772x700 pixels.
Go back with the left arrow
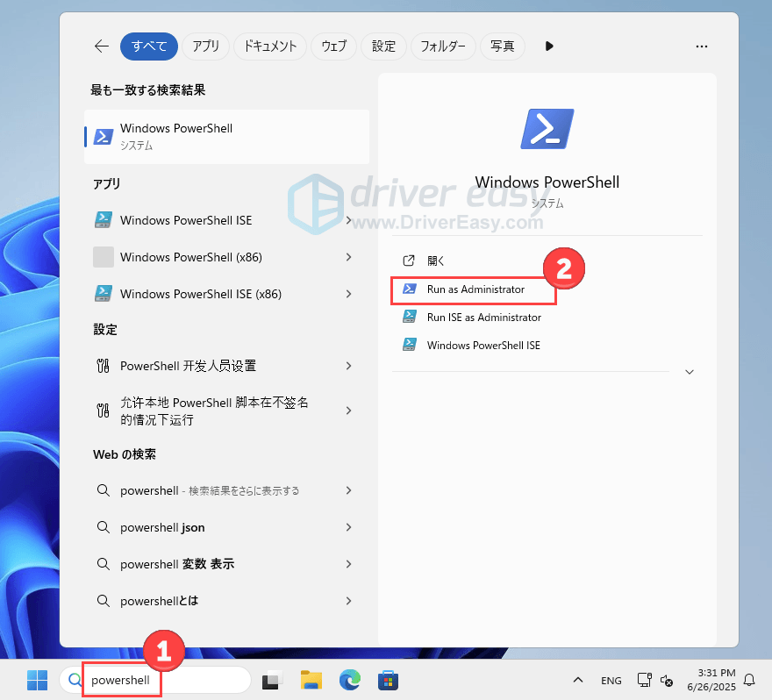(102, 46)
